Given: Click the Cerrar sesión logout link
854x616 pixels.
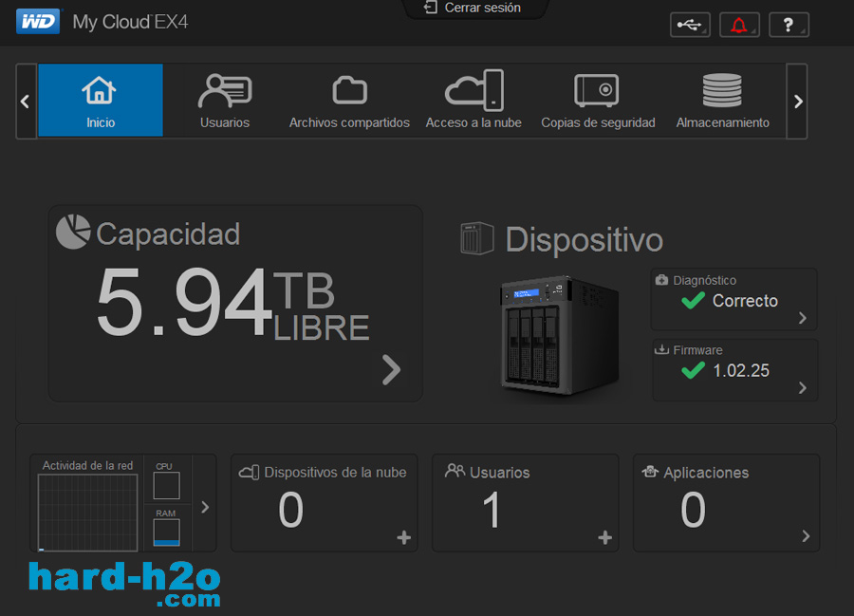Looking at the screenshot, I should pos(473,8).
